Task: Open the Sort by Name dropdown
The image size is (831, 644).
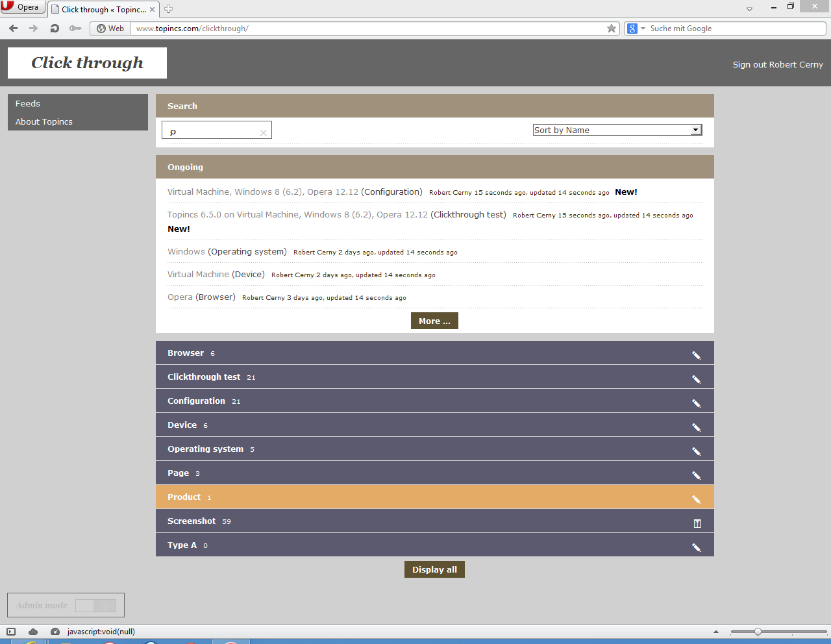Action: (x=617, y=130)
